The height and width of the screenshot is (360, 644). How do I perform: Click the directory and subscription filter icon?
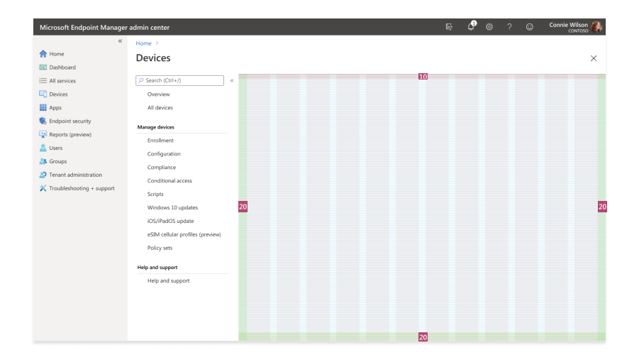[x=448, y=28]
